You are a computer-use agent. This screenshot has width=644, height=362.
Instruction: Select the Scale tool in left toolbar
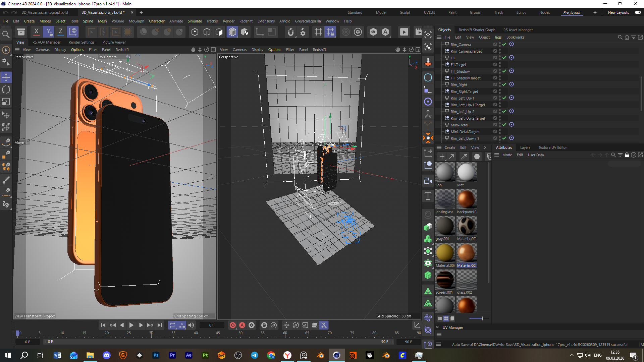pos(6,102)
